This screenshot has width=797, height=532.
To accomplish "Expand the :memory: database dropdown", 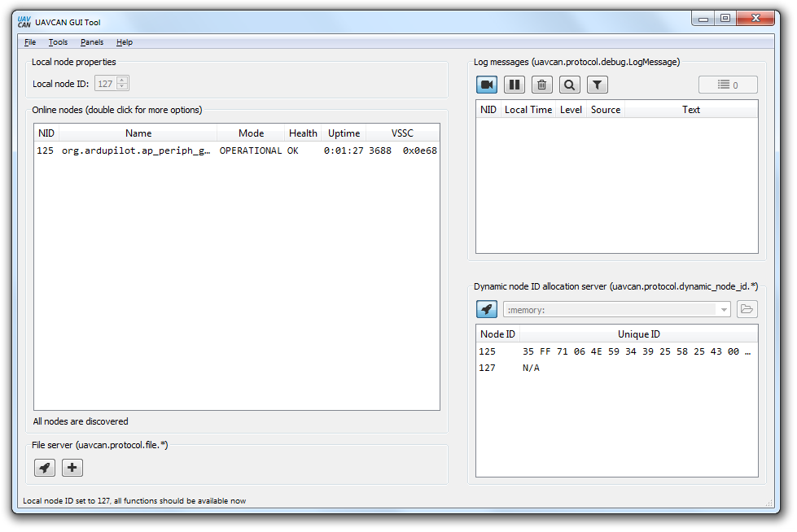I will [x=724, y=309].
